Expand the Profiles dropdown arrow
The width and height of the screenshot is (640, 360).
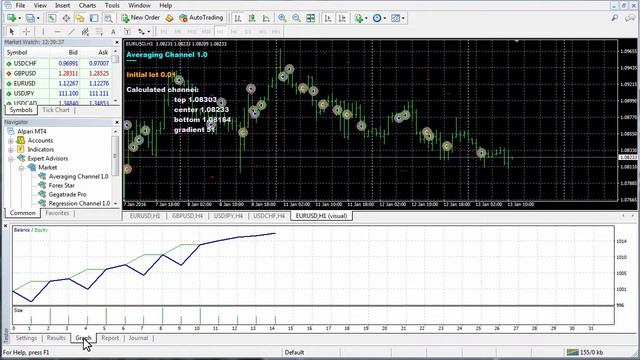(x=38, y=18)
